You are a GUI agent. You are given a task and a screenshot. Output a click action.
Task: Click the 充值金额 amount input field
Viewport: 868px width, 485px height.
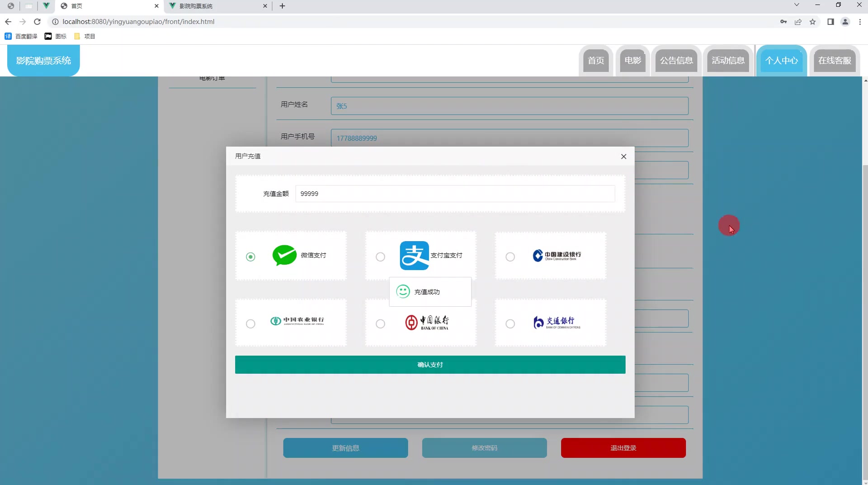click(x=455, y=194)
